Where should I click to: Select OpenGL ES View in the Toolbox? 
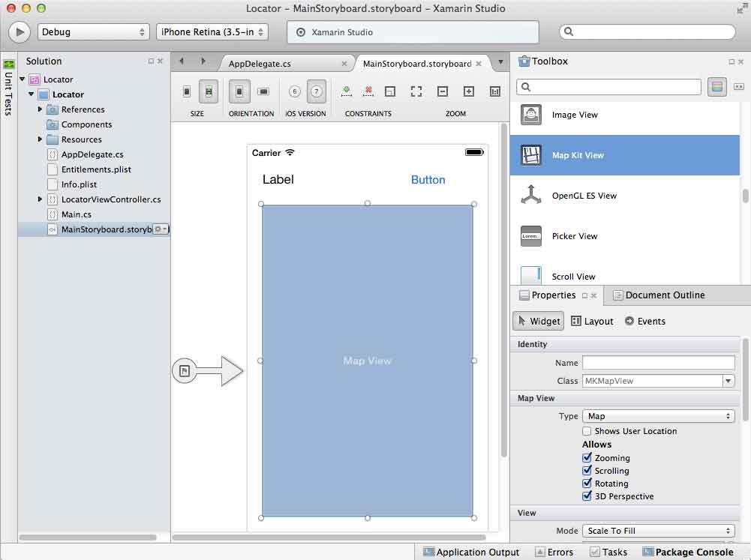tap(624, 196)
